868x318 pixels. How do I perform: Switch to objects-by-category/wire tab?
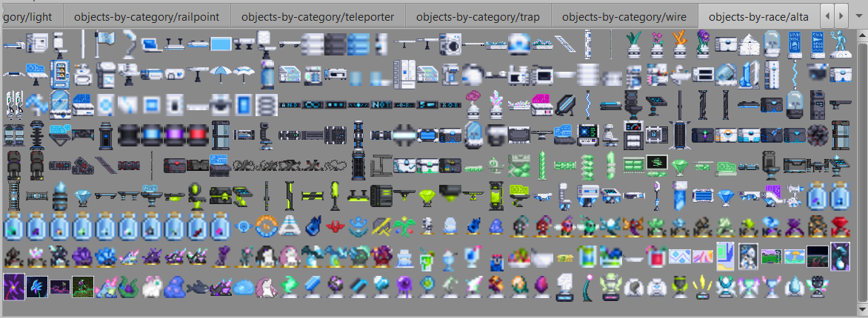tap(624, 16)
